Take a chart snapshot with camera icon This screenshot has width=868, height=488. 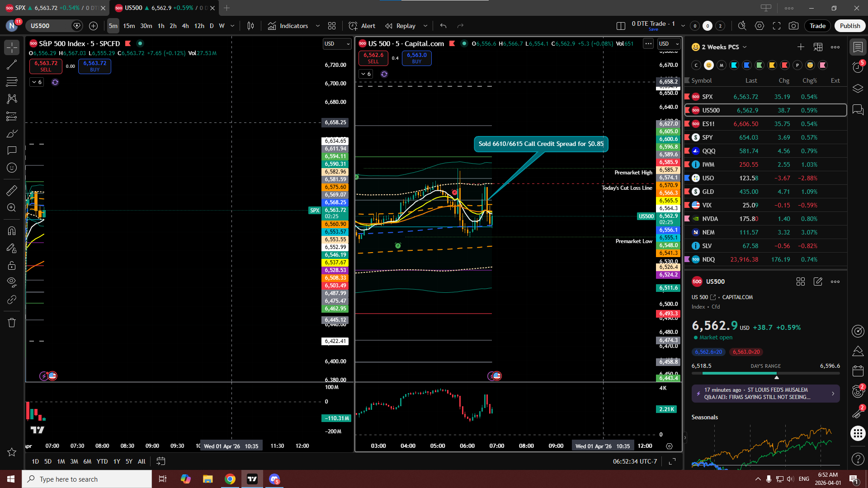(793, 26)
